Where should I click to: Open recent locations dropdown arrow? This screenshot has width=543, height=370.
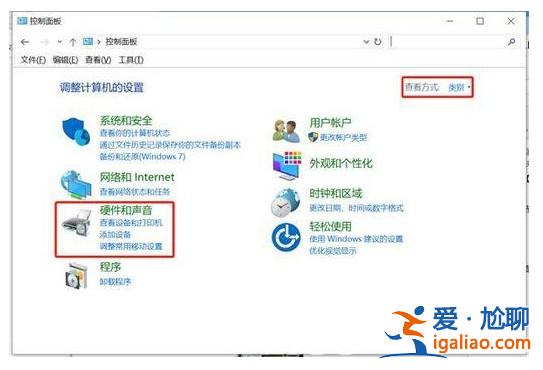[60, 42]
